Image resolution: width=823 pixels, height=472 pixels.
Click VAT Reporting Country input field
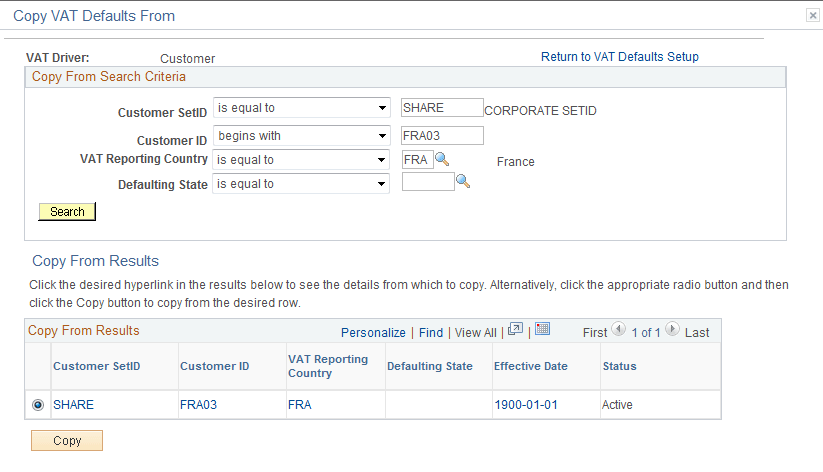pyautogui.click(x=418, y=160)
